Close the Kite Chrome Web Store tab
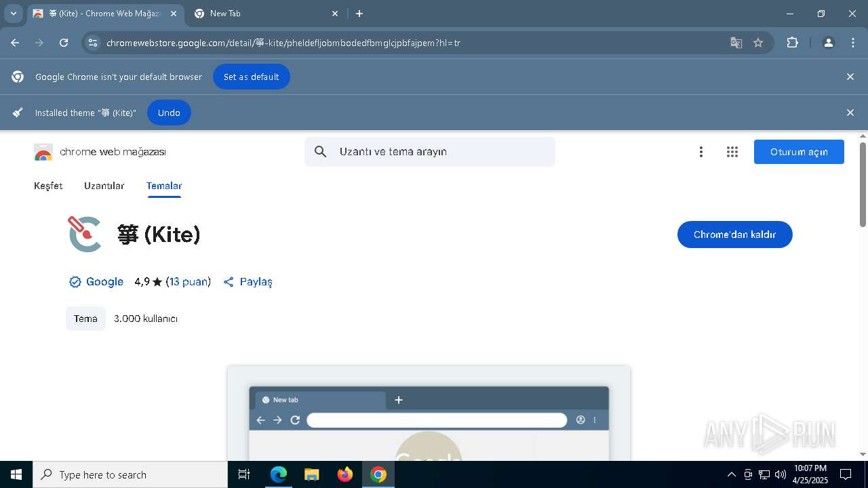This screenshot has height=488, width=868. point(174,14)
